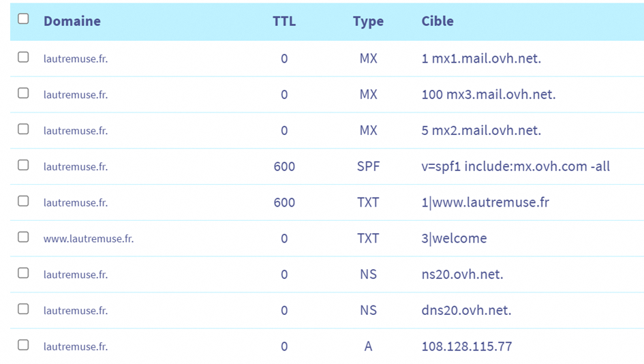The image size is (644, 364).
Task: Click the 3|welcome TXT target value
Action: [x=454, y=239]
